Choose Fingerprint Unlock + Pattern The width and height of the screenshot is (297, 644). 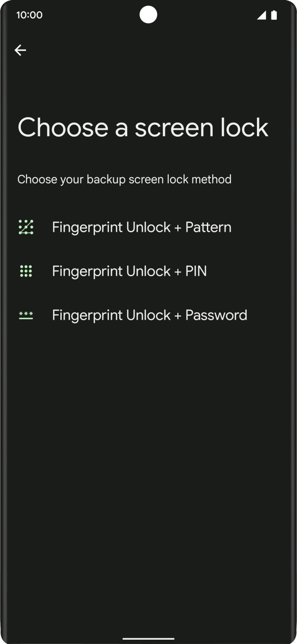(x=141, y=226)
